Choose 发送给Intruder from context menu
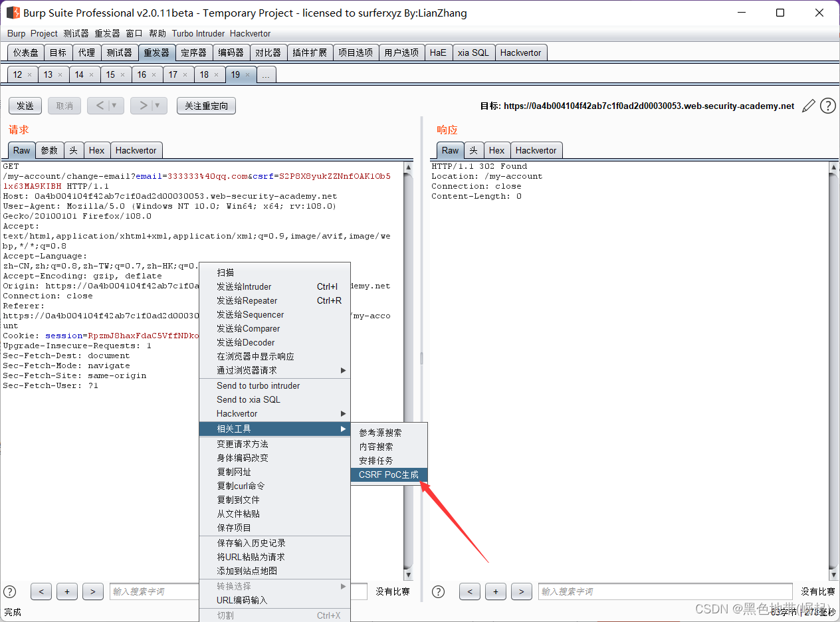 274,286
